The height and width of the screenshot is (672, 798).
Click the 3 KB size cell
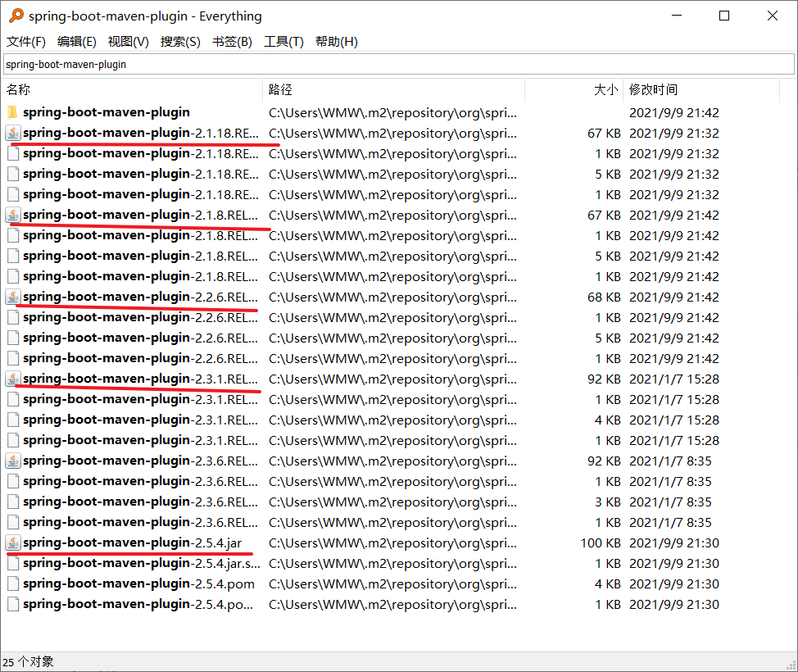click(x=608, y=502)
